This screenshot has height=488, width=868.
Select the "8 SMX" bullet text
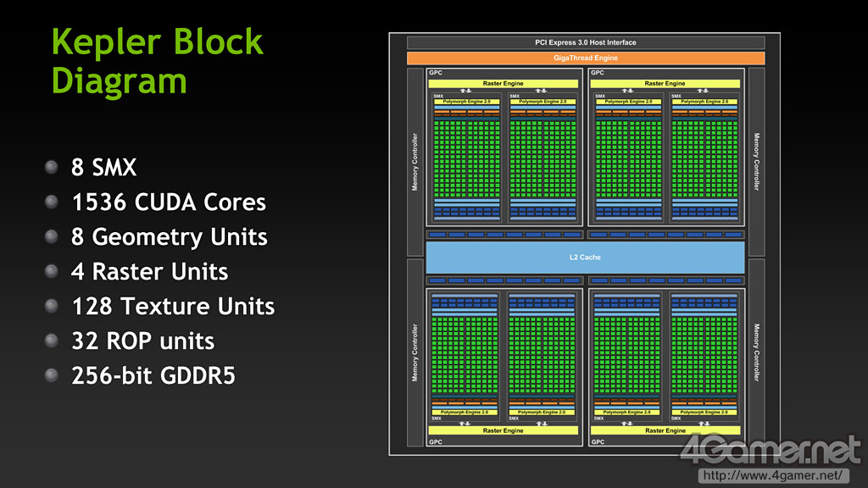(103, 168)
